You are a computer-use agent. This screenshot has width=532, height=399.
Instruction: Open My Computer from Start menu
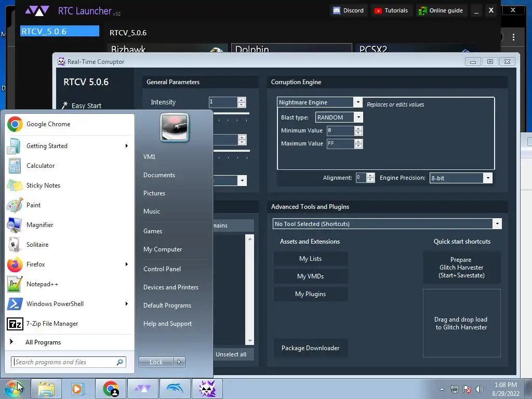(163, 249)
